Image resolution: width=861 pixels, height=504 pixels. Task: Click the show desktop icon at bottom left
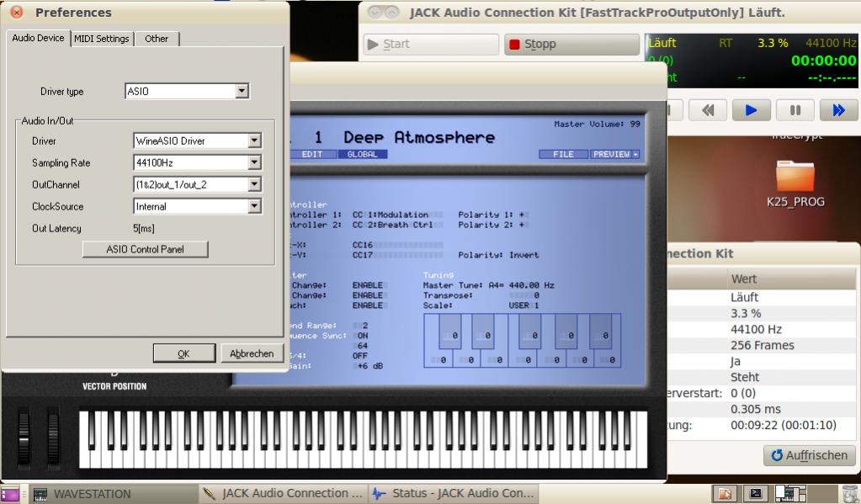pos(10,494)
